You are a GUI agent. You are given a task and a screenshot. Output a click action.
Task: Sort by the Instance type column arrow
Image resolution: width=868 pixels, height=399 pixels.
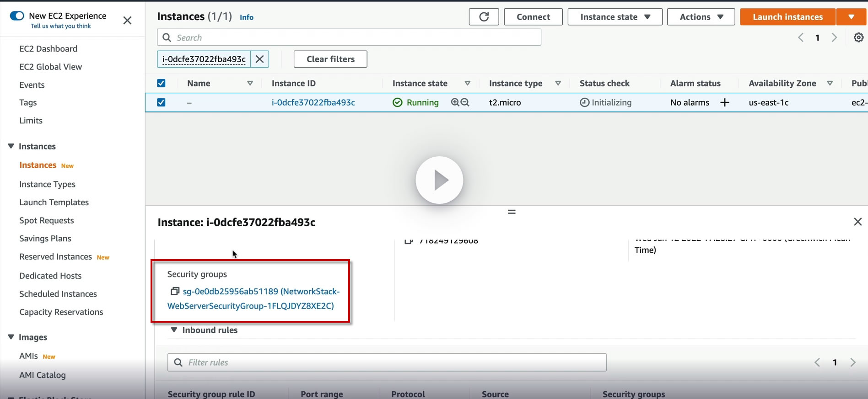coord(558,83)
